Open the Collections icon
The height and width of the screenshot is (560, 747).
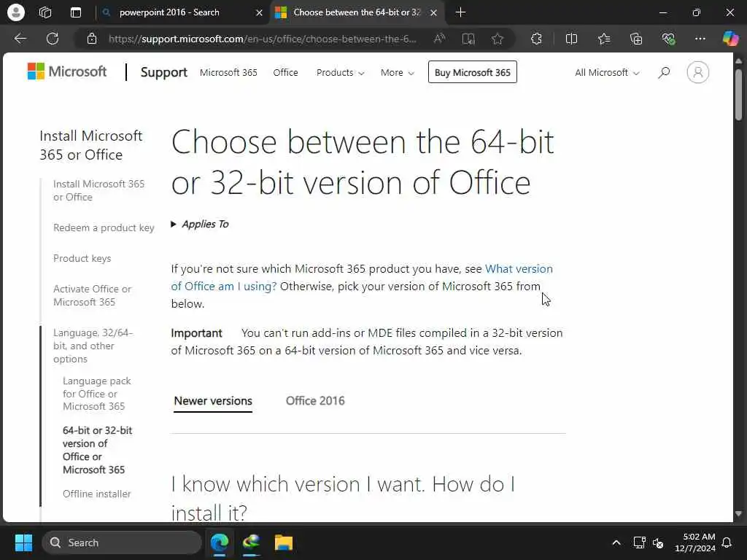pyautogui.click(x=636, y=39)
